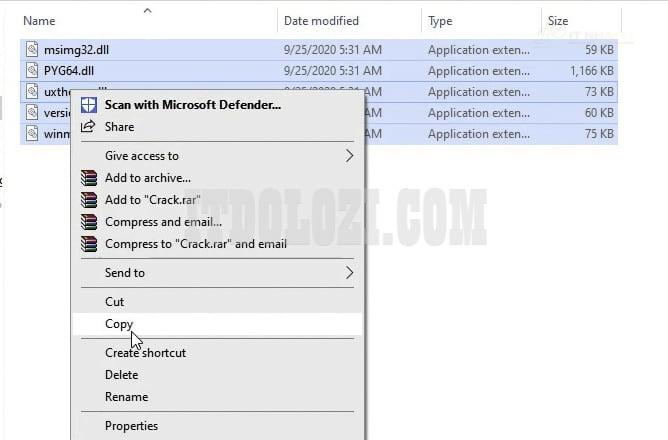Toggle sort order with the Name column header

point(38,21)
